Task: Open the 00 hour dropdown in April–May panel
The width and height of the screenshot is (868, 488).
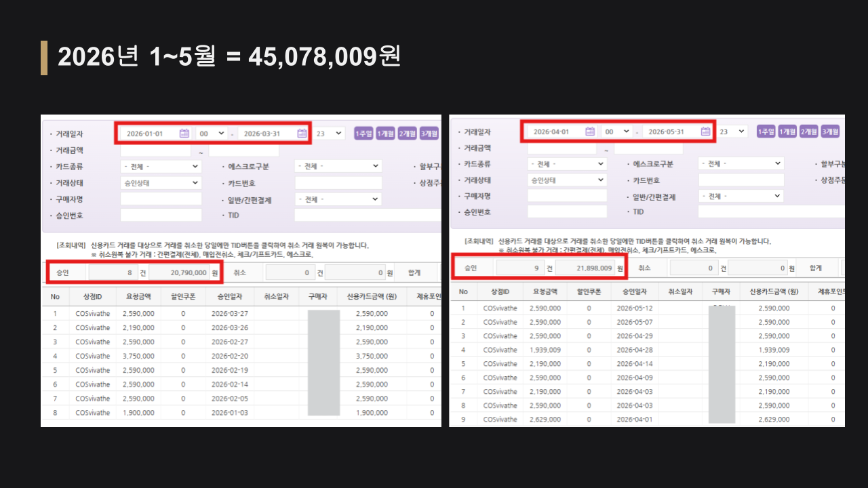Action: [x=618, y=131]
